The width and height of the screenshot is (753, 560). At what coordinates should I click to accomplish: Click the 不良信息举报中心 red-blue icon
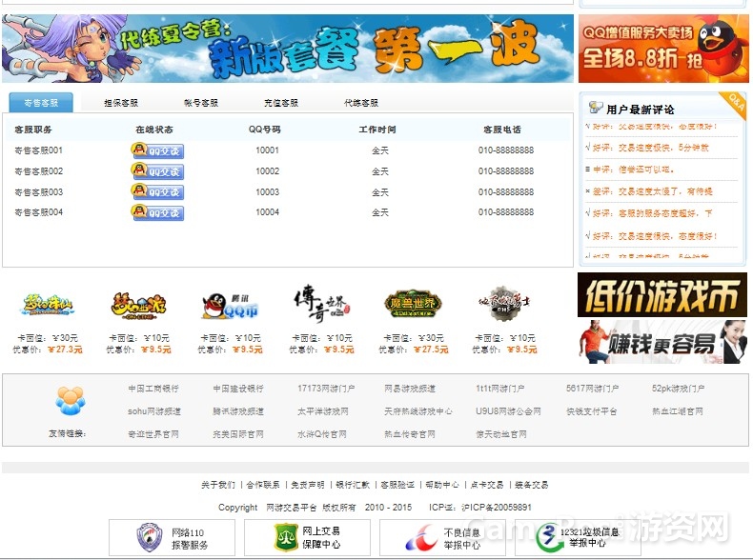tap(421, 537)
